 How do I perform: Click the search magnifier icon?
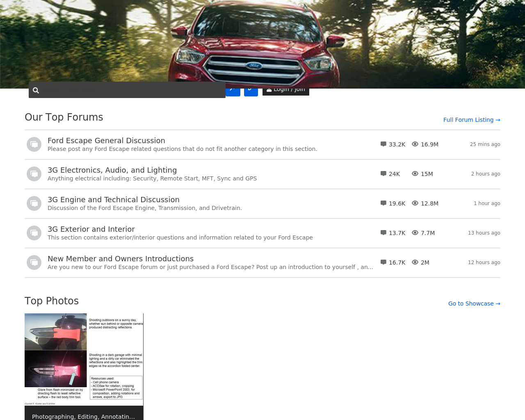37,90
